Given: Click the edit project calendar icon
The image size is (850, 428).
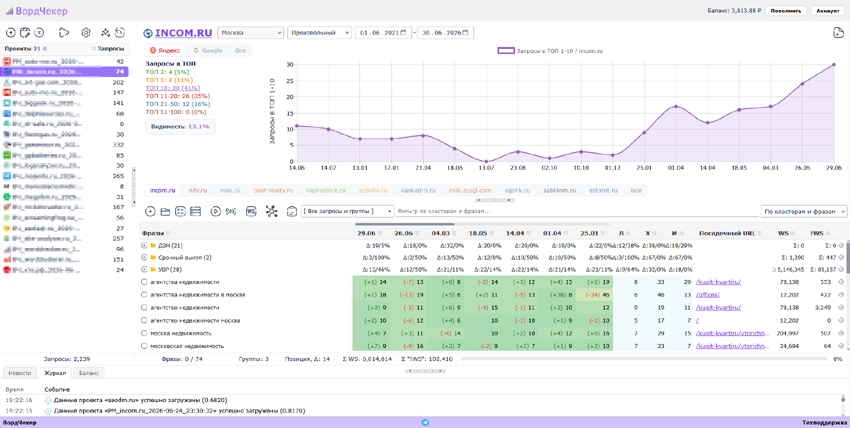Looking at the screenshot, I should pos(24,33).
